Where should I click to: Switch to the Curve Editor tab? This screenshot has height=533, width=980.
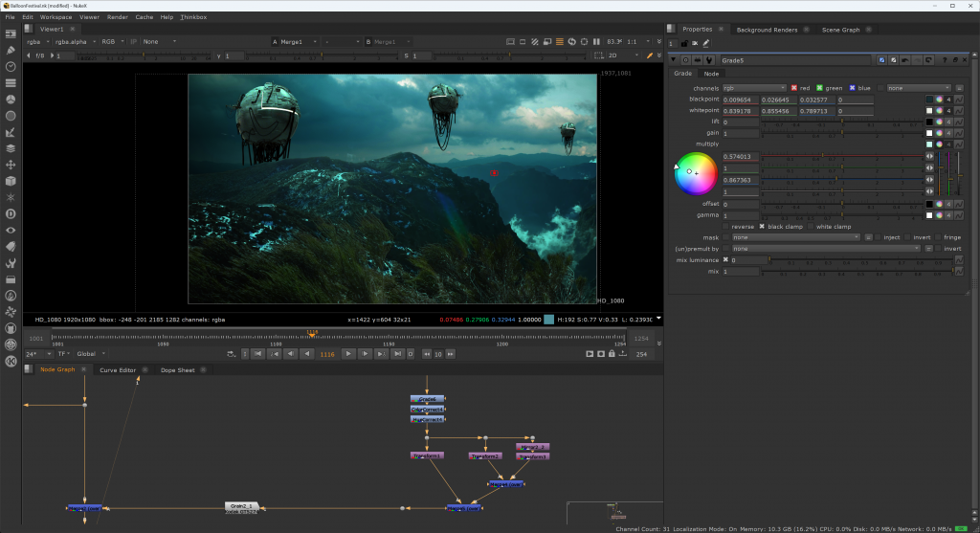tap(118, 370)
